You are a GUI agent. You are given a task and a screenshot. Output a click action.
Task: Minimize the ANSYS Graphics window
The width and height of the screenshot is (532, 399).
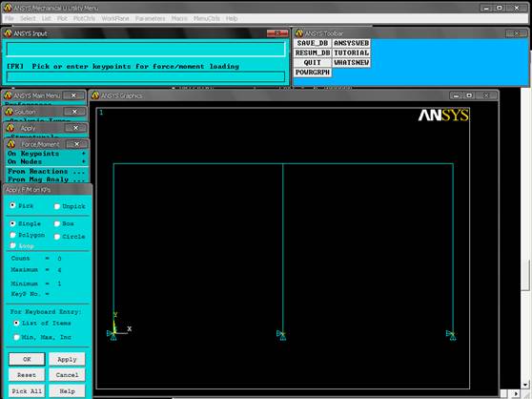point(457,95)
